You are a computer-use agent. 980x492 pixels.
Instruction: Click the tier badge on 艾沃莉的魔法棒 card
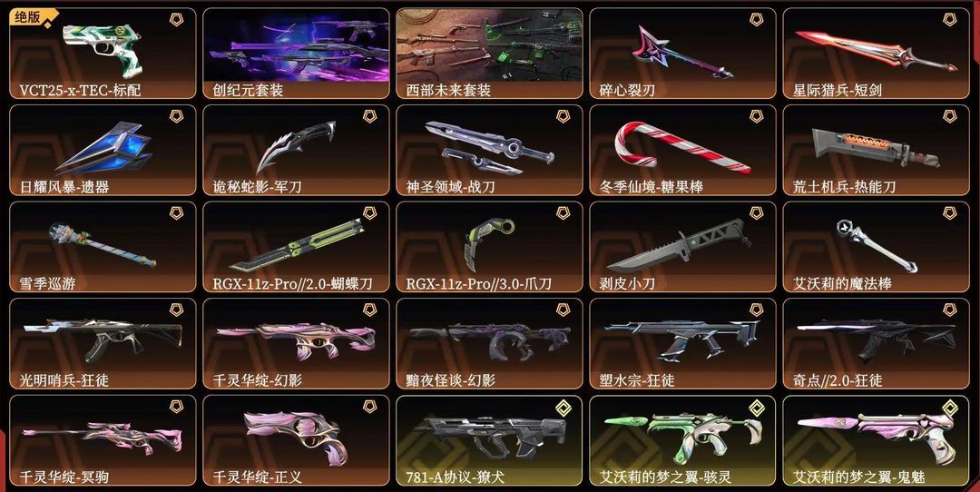pyautogui.click(x=950, y=213)
